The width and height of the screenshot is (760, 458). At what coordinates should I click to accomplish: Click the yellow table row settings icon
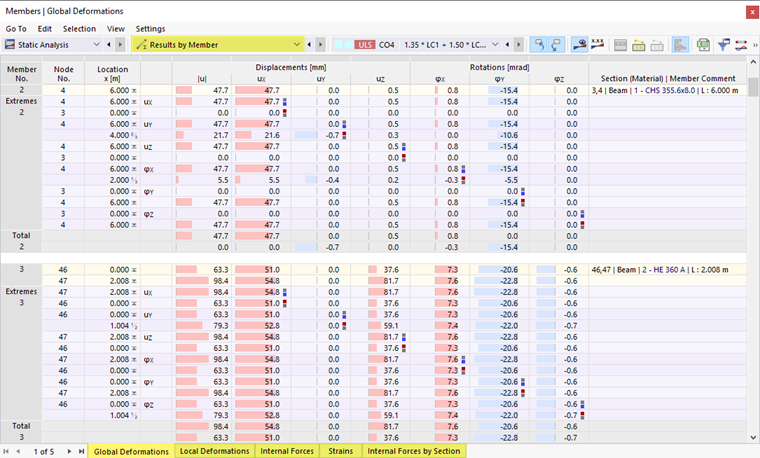tap(638, 45)
